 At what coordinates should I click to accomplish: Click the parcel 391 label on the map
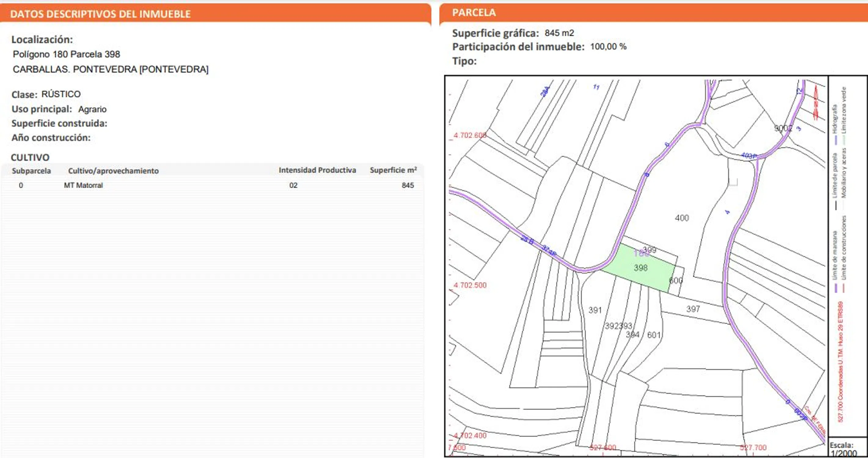point(595,310)
